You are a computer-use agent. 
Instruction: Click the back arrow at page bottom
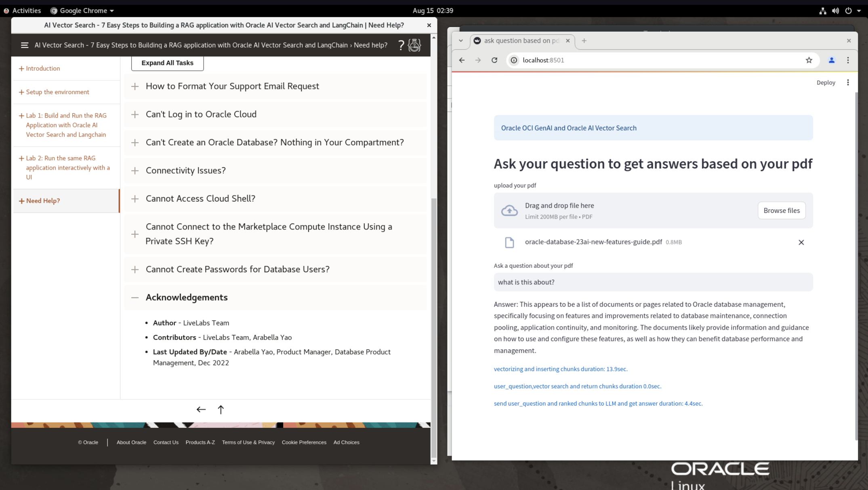click(x=201, y=410)
